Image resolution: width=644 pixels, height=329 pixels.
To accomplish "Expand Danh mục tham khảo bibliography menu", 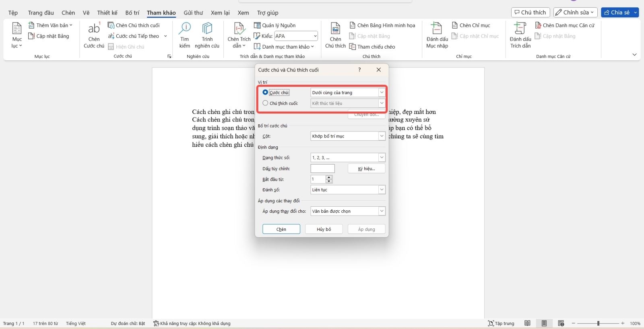I will click(284, 47).
